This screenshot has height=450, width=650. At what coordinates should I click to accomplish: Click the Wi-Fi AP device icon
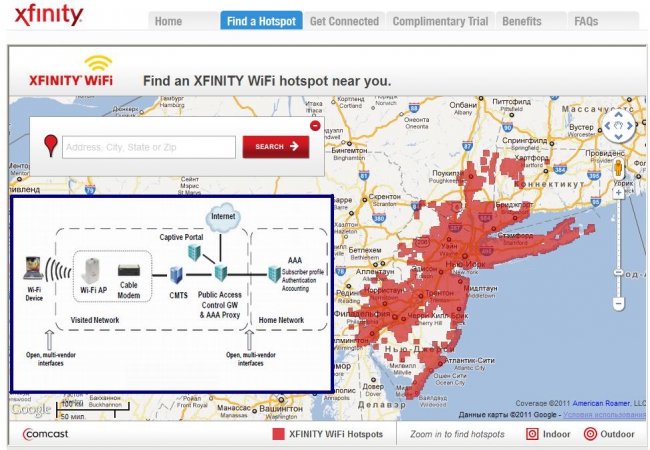pyautogui.click(x=92, y=271)
